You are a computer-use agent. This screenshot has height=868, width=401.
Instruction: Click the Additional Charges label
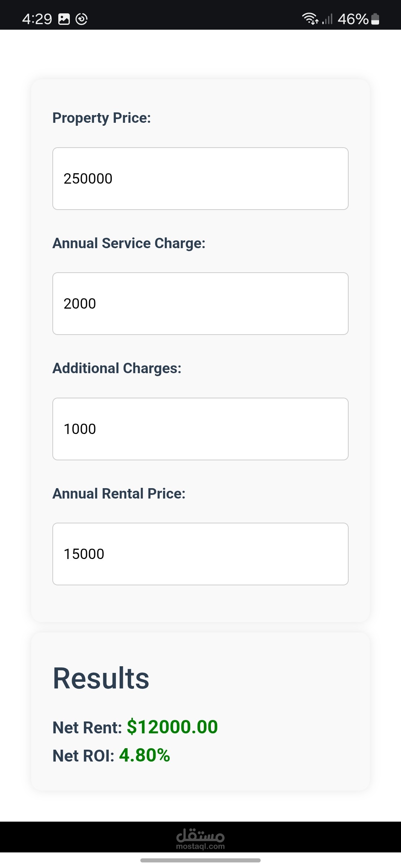[117, 368]
